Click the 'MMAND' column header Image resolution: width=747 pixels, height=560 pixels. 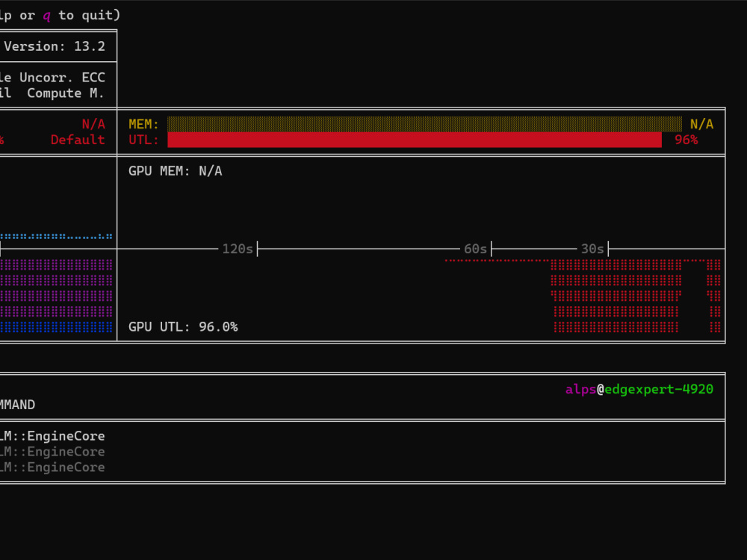pos(18,404)
